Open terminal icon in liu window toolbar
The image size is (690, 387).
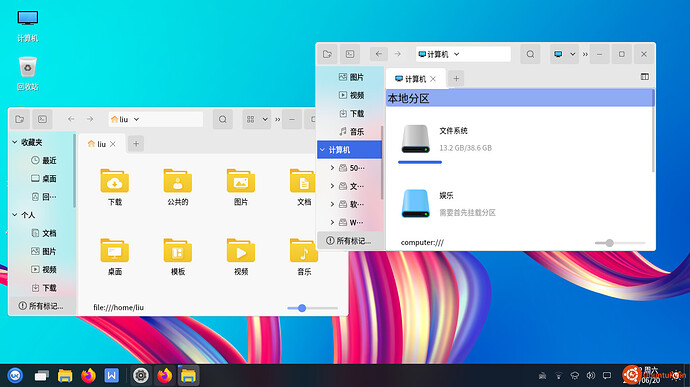[42, 119]
